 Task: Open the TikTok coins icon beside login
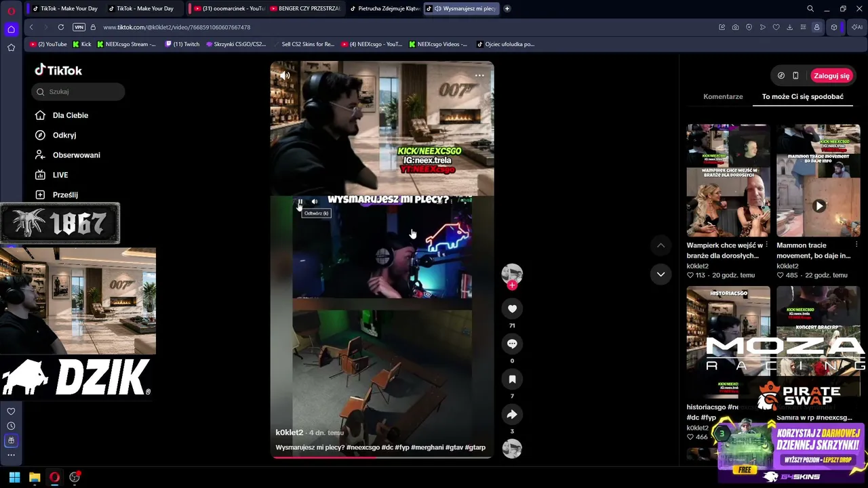coord(781,76)
